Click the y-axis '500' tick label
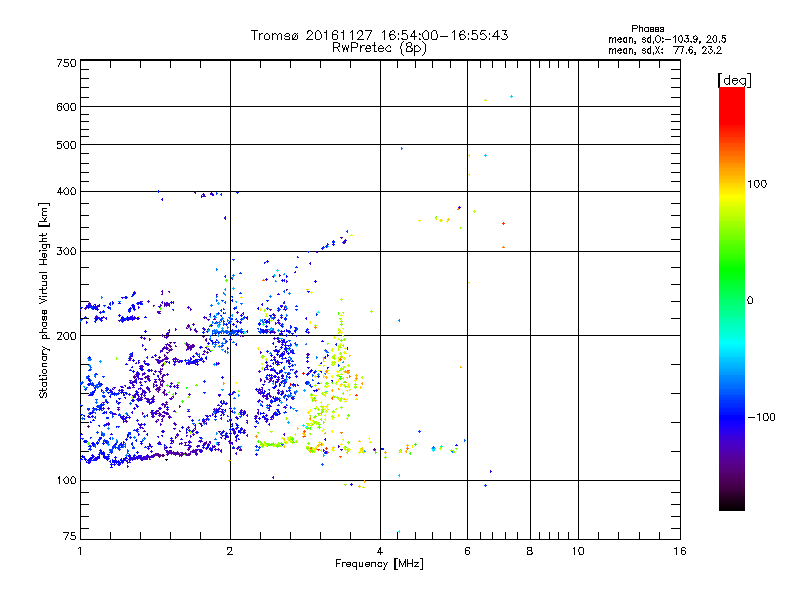Screen dimensions: 800x600 click(x=66, y=145)
